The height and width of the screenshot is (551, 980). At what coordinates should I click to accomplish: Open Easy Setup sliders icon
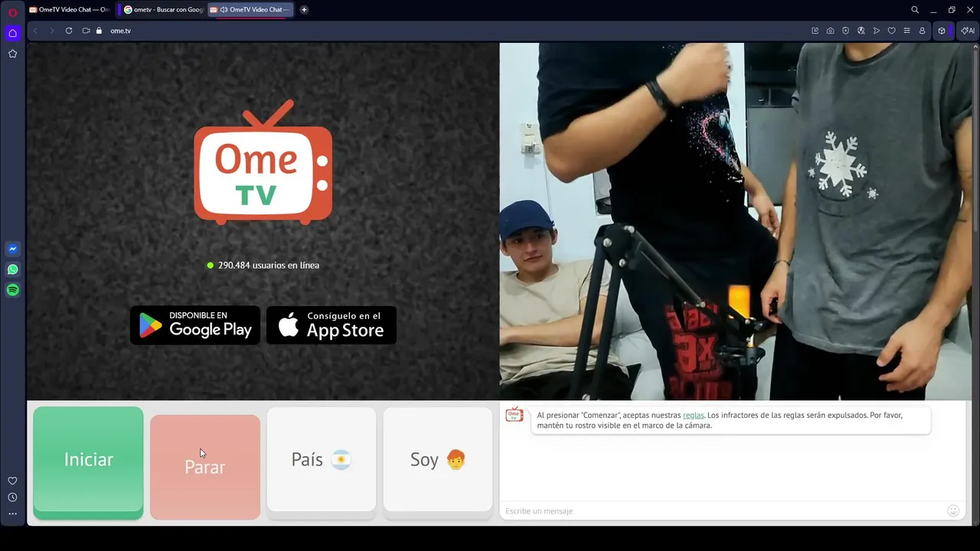tap(907, 31)
